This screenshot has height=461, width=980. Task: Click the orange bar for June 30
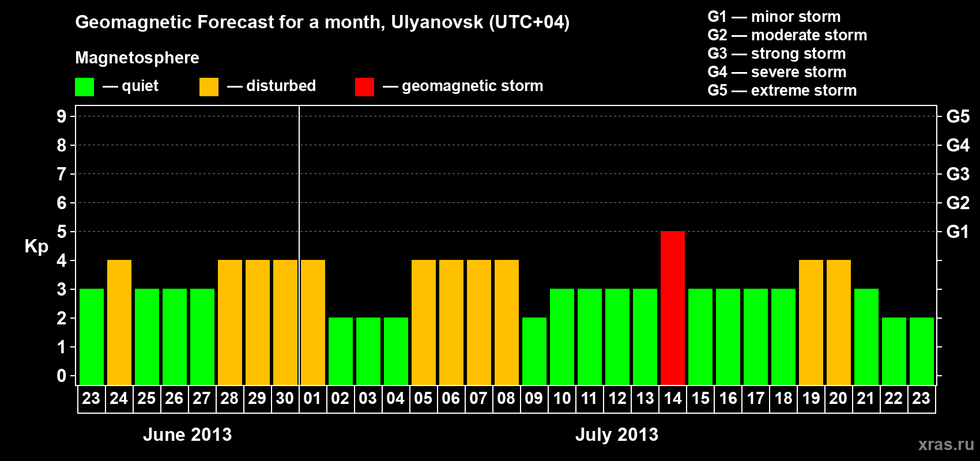point(285,322)
